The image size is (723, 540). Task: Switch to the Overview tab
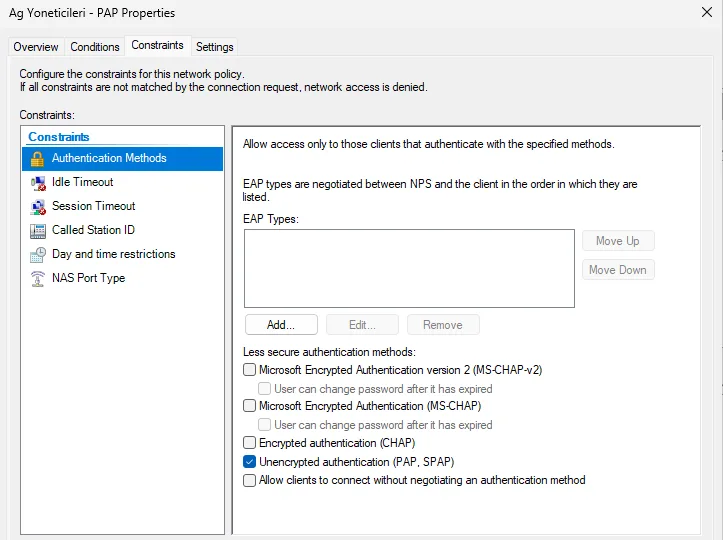coord(36,47)
